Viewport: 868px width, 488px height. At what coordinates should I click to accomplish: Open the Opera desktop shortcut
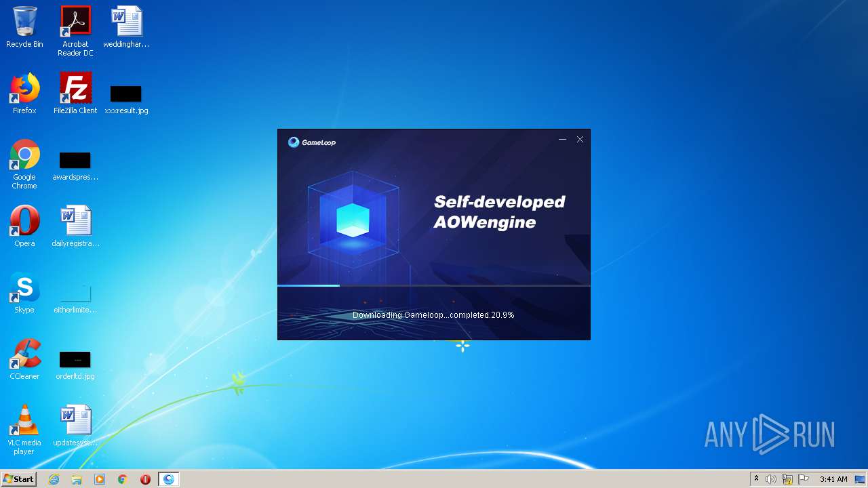pos(24,226)
